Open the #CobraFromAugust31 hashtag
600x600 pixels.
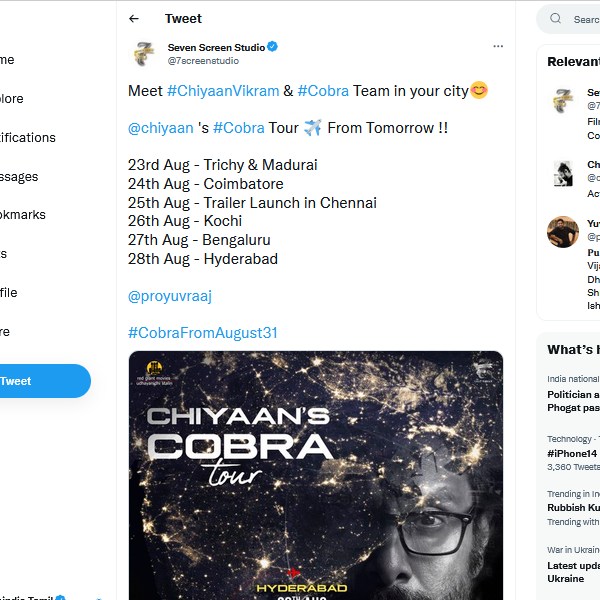203,333
